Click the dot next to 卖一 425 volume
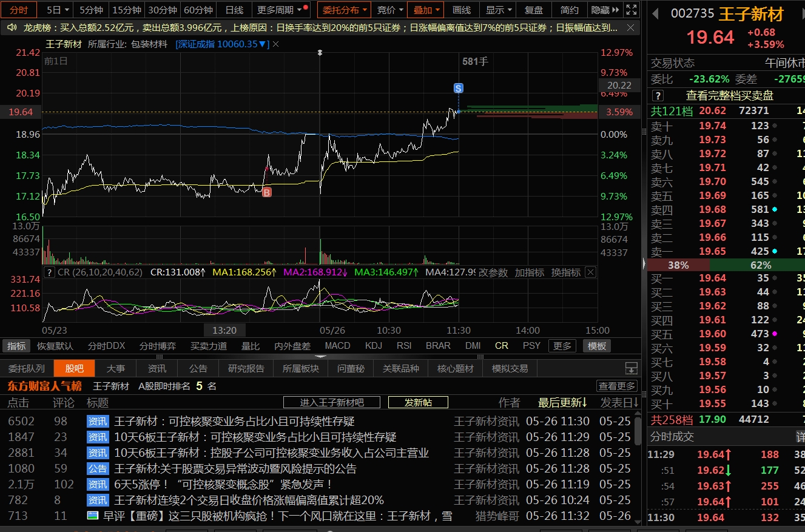 point(775,251)
